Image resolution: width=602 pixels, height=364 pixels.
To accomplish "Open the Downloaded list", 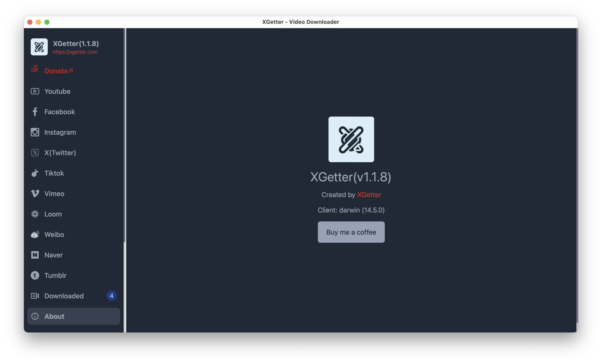I will (x=74, y=296).
